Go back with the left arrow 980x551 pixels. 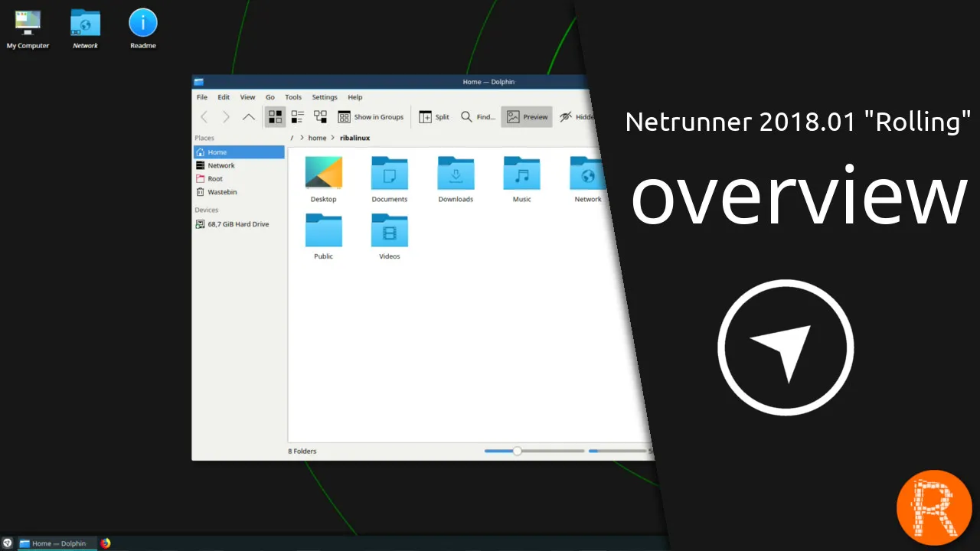[204, 117]
